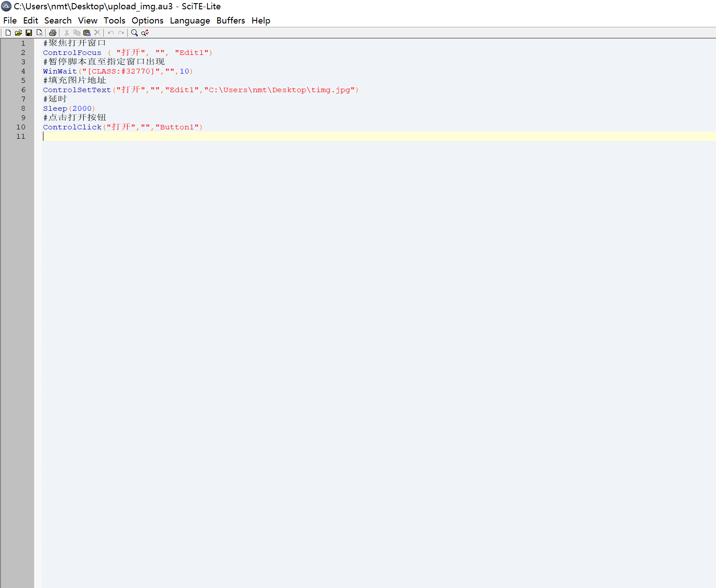This screenshot has height=588, width=716.
Task: Click line number 10 in the margin
Action: click(x=21, y=127)
